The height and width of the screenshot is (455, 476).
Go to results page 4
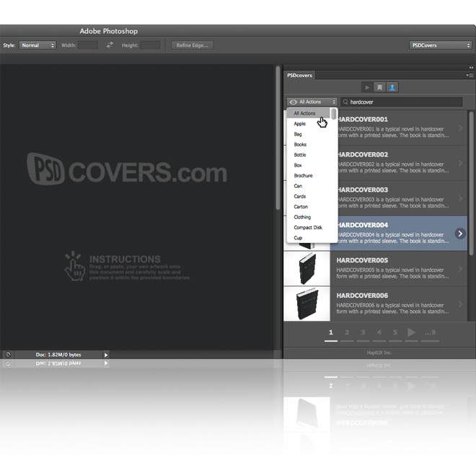click(379, 332)
